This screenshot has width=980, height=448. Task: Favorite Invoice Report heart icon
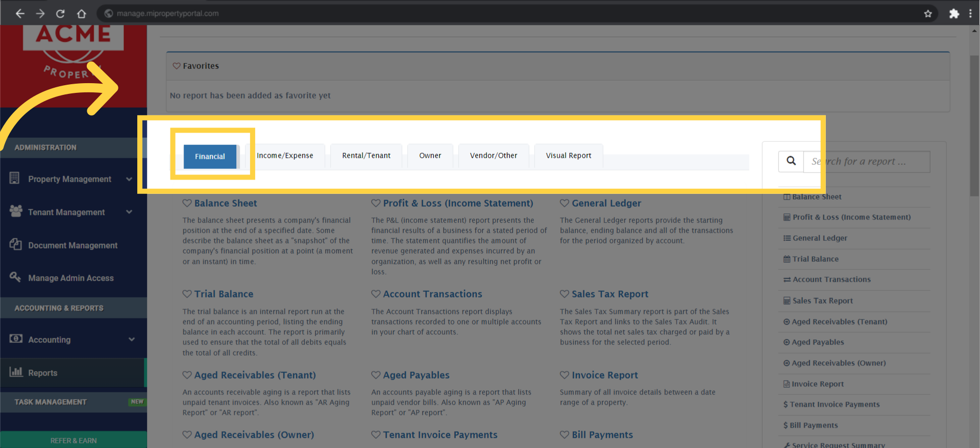[x=565, y=375]
